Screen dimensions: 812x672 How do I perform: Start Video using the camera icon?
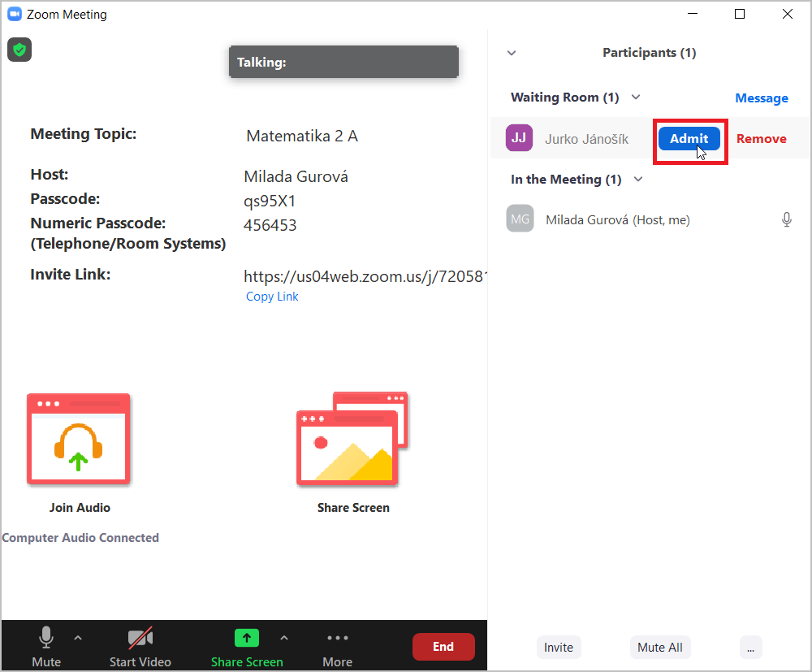pos(140,646)
